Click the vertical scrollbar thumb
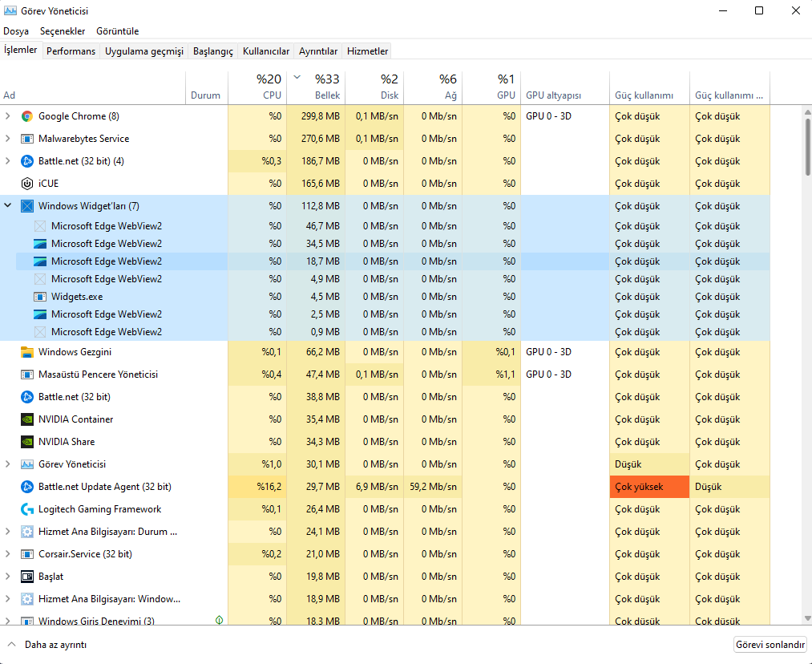The height and width of the screenshot is (664, 812). tap(807, 147)
